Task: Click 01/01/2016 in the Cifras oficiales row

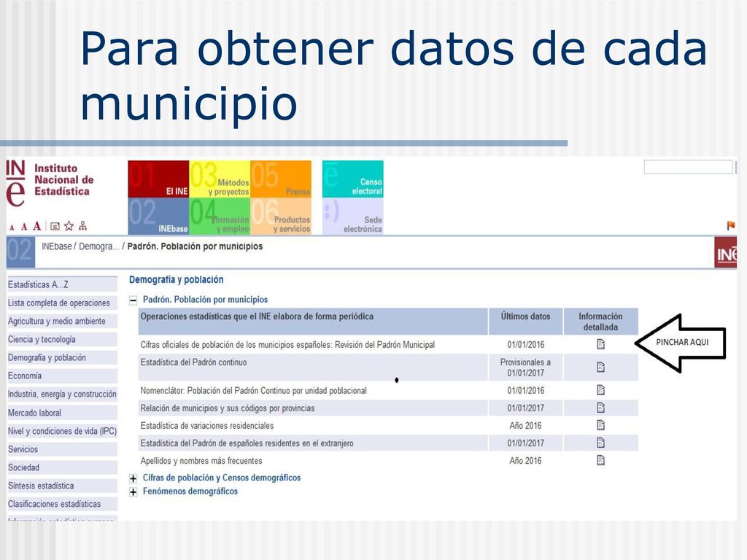Action: click(x=525, y=345)
